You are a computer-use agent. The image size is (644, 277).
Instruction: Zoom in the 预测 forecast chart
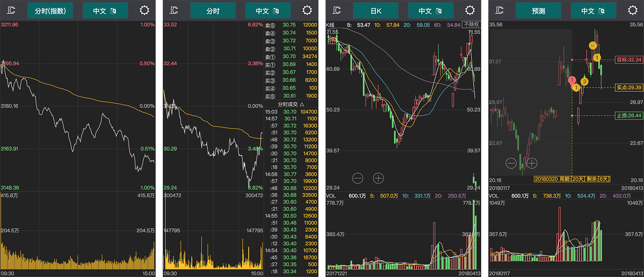tap(532, 163)
